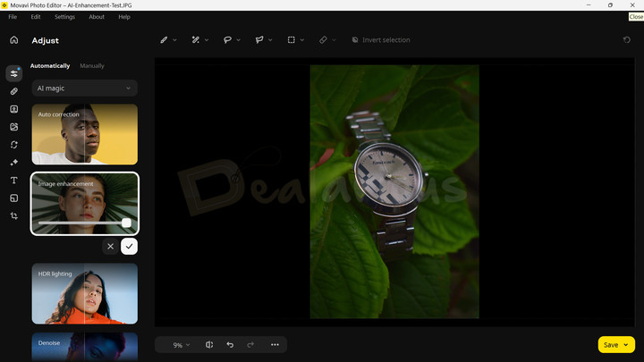
Task: Open the resize/frame tool in sidebar
Action: (14, 198)
